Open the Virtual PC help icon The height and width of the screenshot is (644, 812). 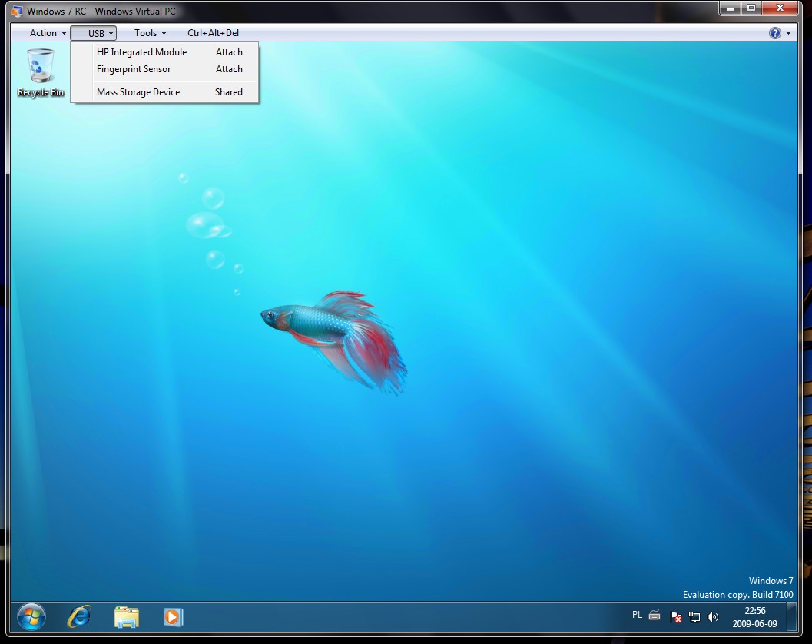pyautogui.click(x=774, y=33)
